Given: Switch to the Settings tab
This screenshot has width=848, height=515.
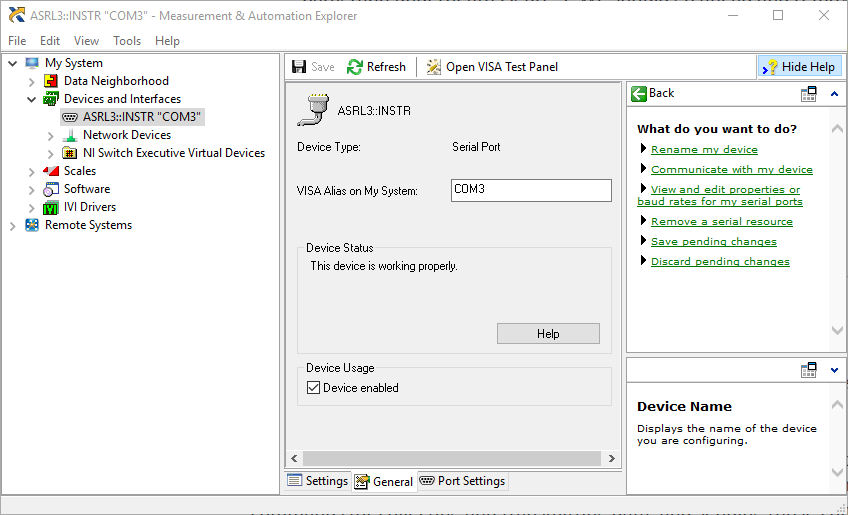Looking at the screenshot, I should click(x=317, y=481).
